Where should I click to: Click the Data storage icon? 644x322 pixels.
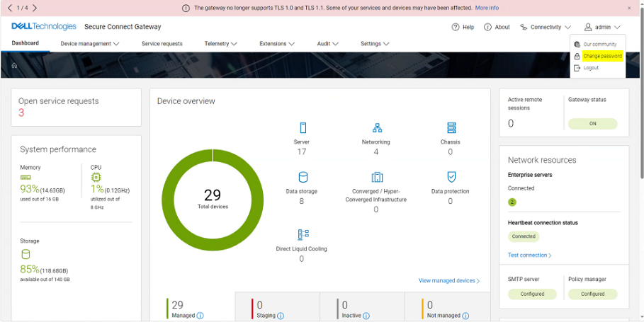click(x=303, y=177)
